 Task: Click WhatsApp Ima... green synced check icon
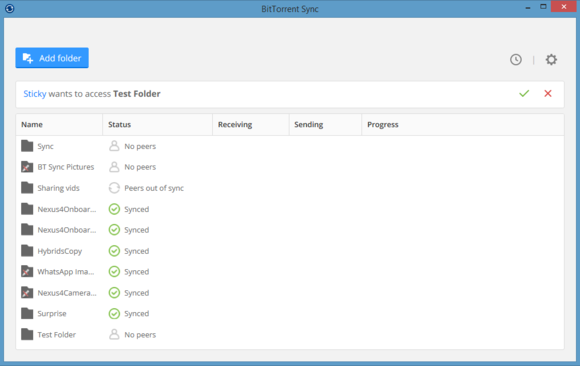coord(114,272)
